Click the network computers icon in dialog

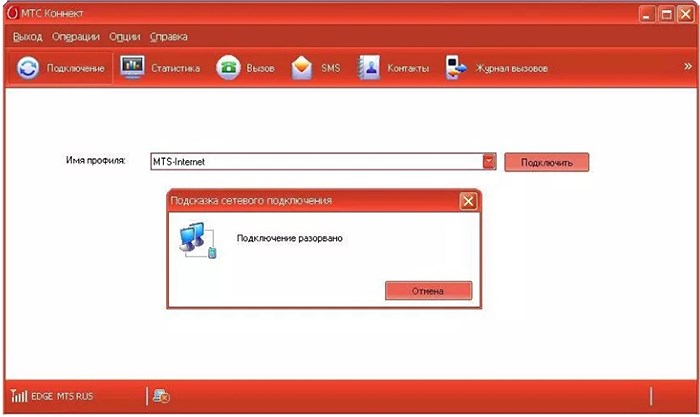(x=198, y=240)
